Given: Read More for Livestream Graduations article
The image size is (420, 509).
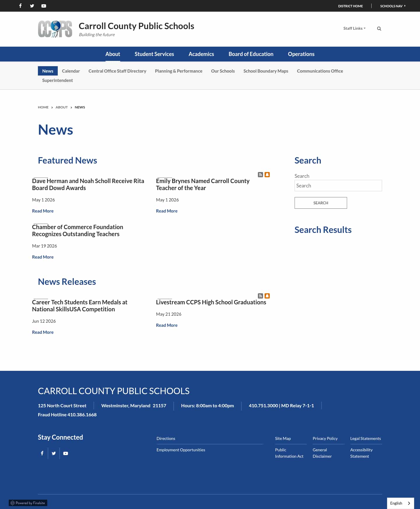Looking at the screenshot, I should click(x=167, y=325).
